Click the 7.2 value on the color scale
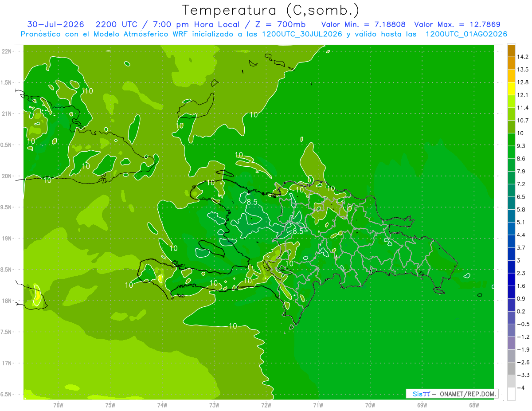 coord(522,184)
